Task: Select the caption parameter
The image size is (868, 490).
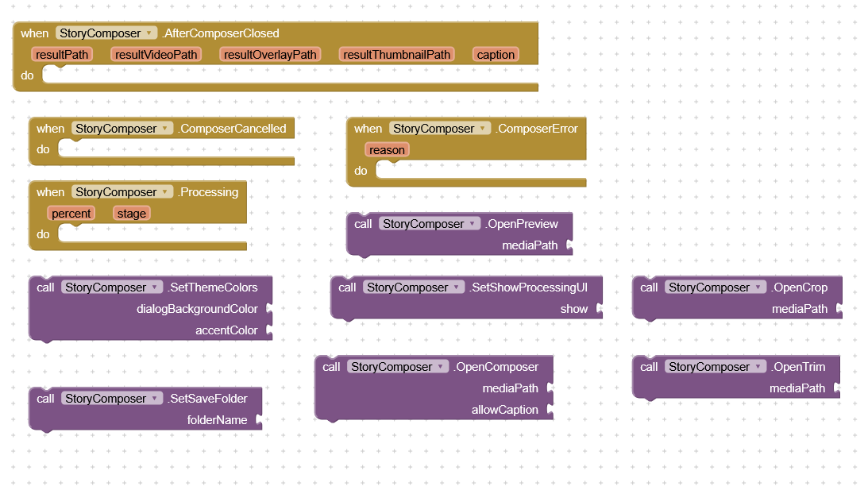Action: (x=496, y=55)
